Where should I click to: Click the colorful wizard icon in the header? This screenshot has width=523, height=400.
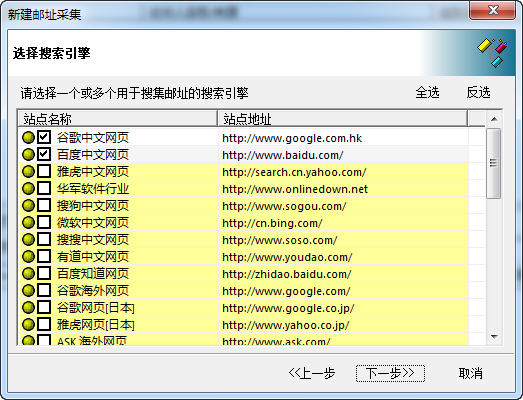492,53
